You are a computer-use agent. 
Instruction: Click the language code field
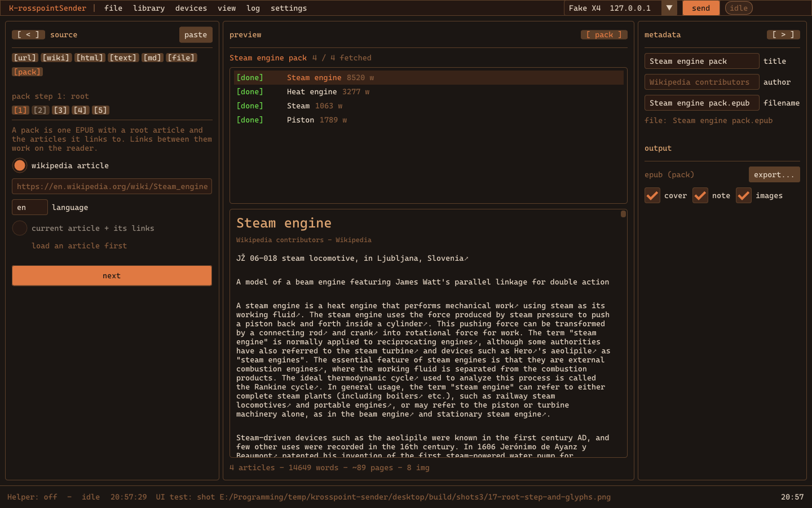click(30, 207)
